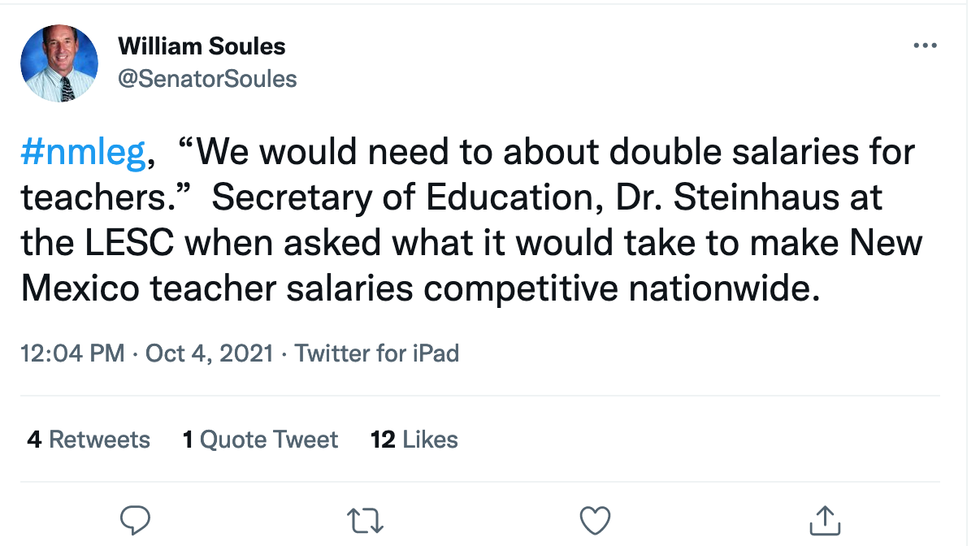Open the share tweet icon
This screenshot has width=980, height=546.
pos(825,518)
